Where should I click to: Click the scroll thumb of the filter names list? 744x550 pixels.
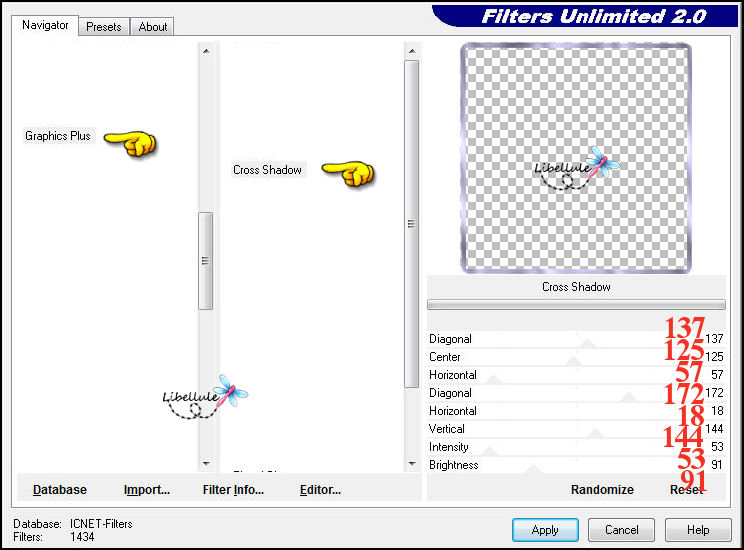[411, 224]
